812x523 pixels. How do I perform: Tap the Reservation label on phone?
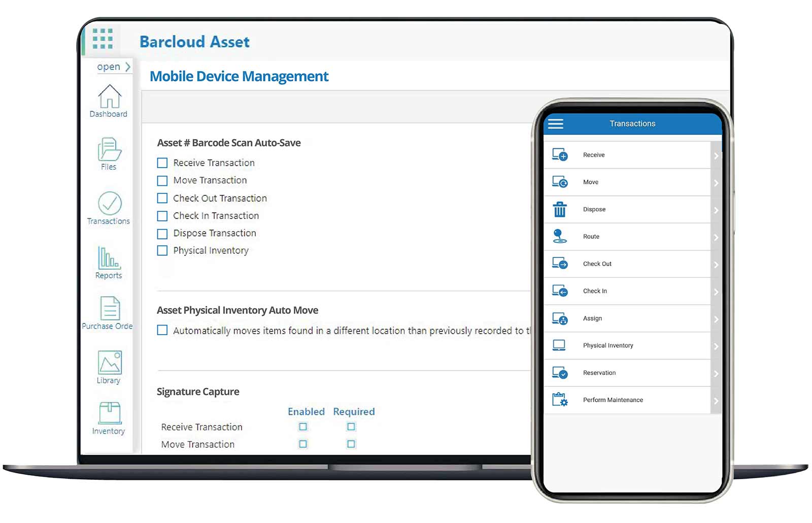pos(599,373)
